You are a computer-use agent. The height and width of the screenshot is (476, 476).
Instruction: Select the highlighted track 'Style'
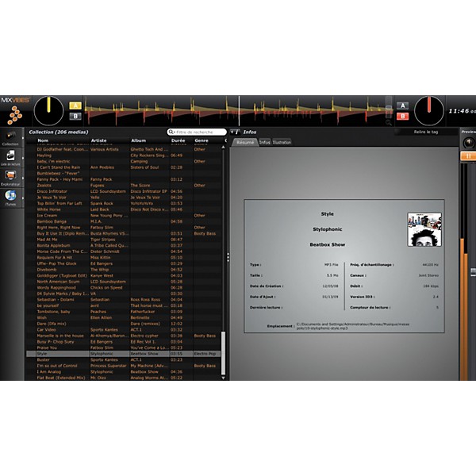pos(124,354)
